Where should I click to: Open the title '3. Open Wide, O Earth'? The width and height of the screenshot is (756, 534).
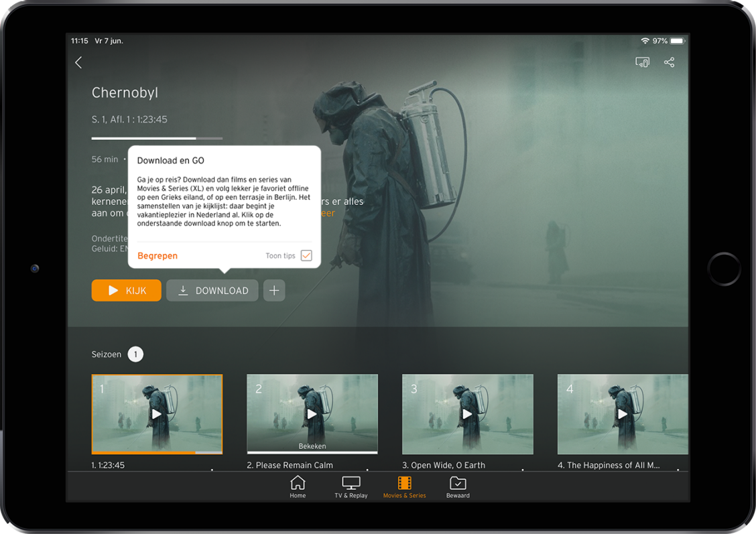click(x=444, y=465)
